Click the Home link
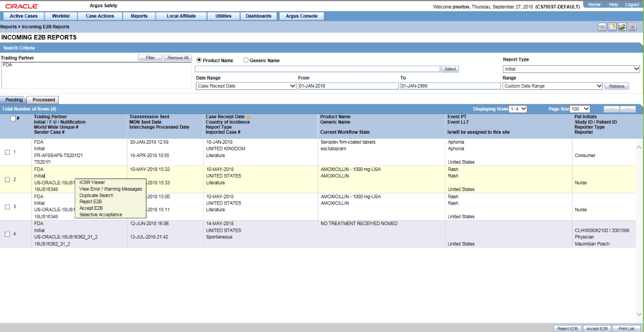Viewport: 644px width, 332px height. pos(594,4)
